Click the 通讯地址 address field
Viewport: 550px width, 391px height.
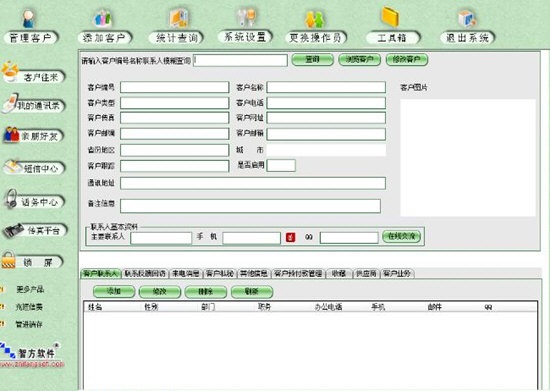pyautogui.click(x=253, y=183)
